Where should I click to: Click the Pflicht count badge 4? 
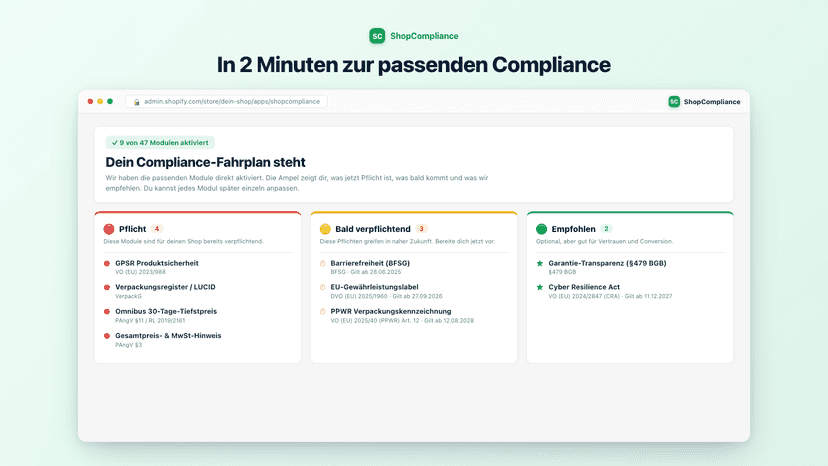pos(157,229)
